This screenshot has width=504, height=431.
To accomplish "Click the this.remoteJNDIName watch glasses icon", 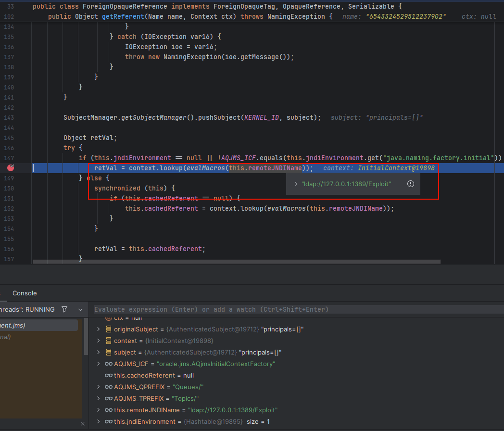I will (x=109, y=410).
